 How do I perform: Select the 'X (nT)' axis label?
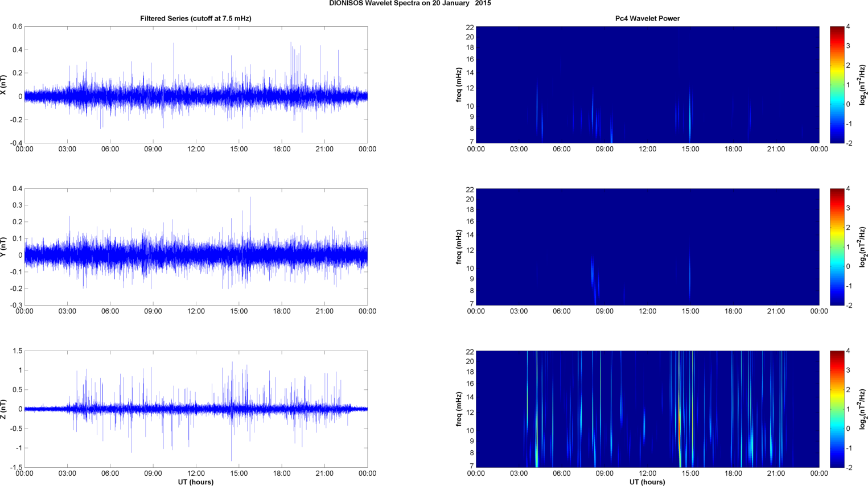click(3, 85)
